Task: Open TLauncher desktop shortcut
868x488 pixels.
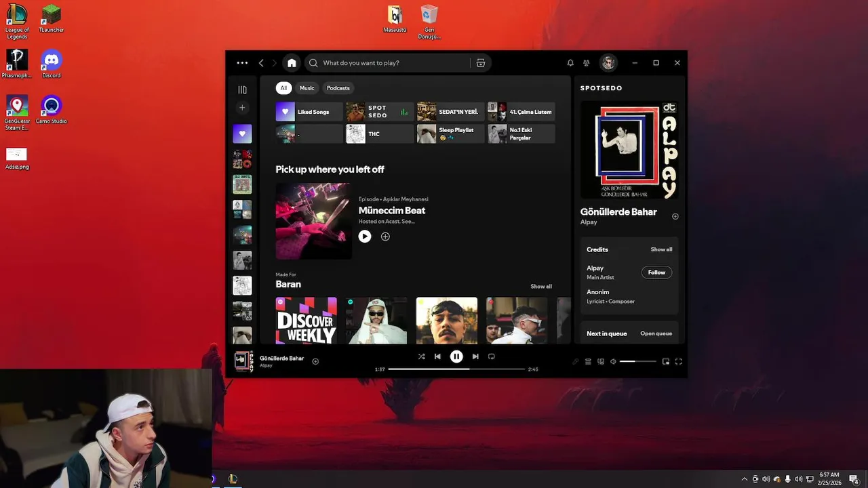Action: click(52, 18)
